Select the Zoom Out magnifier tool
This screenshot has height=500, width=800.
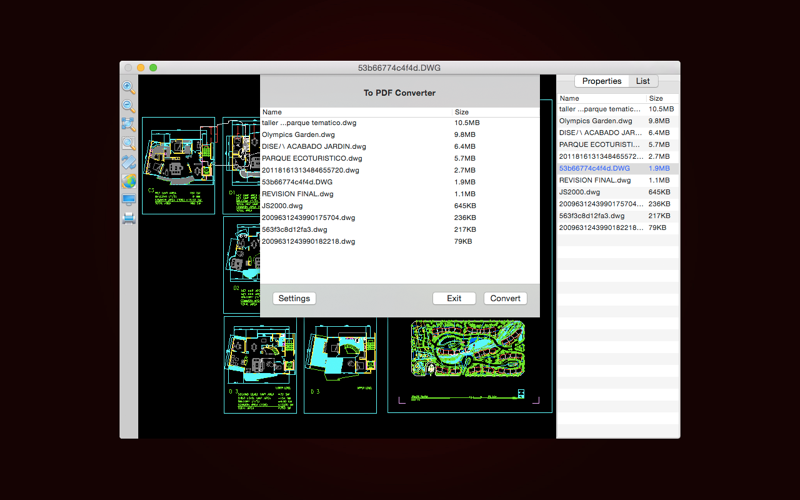(129, 106)
